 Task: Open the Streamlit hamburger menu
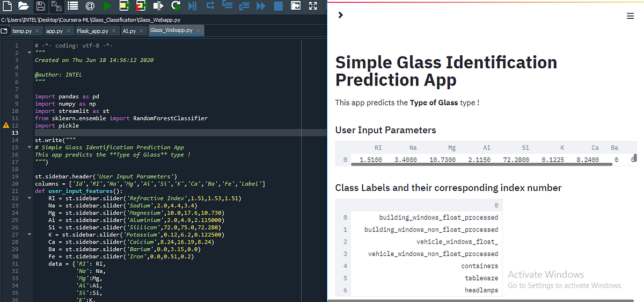point(631,16)
